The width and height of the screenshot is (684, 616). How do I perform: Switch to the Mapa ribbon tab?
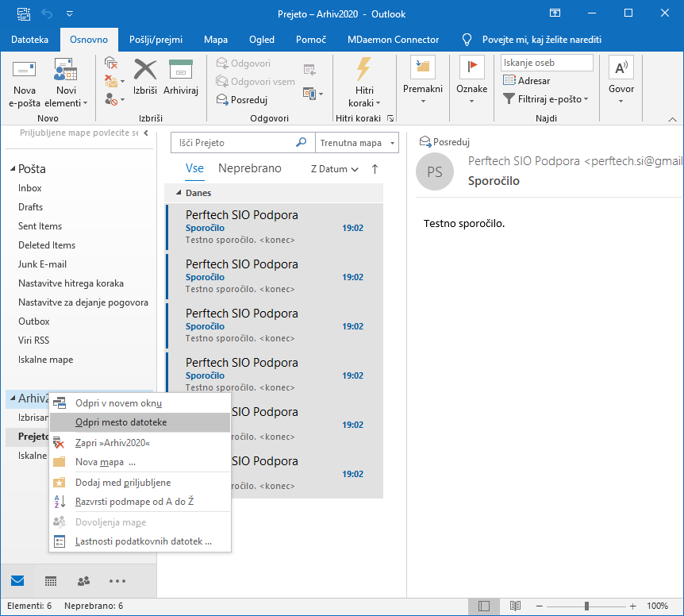(216, 40)
